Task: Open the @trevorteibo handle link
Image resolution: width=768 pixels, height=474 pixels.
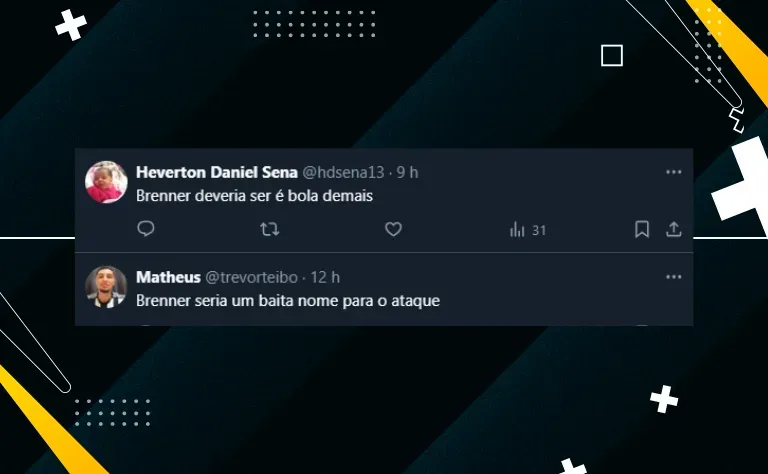Action: (x=251, y=277)
